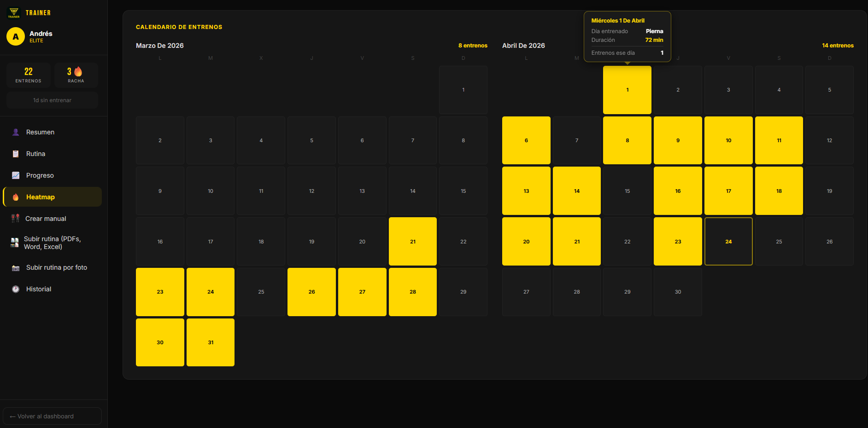Select March 25 untrained day
868x428 pixels.
tap(261, 292)
